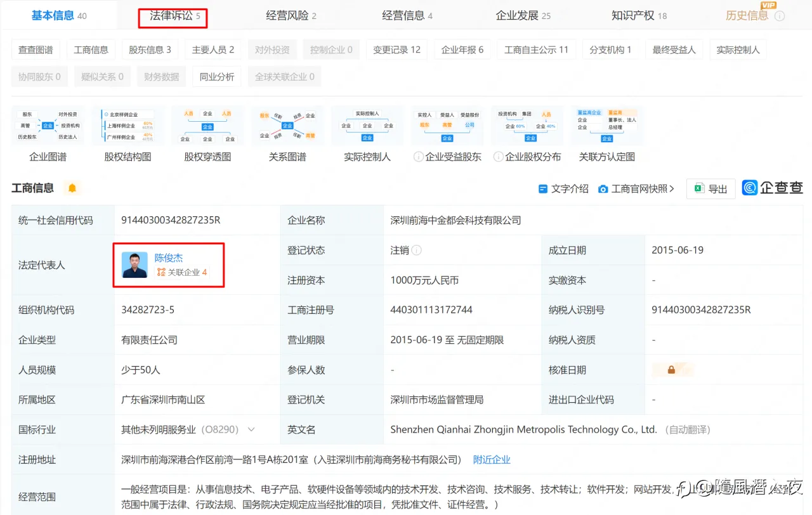Open 陈俊杰 legal representative link

click(x=169, y=258)
